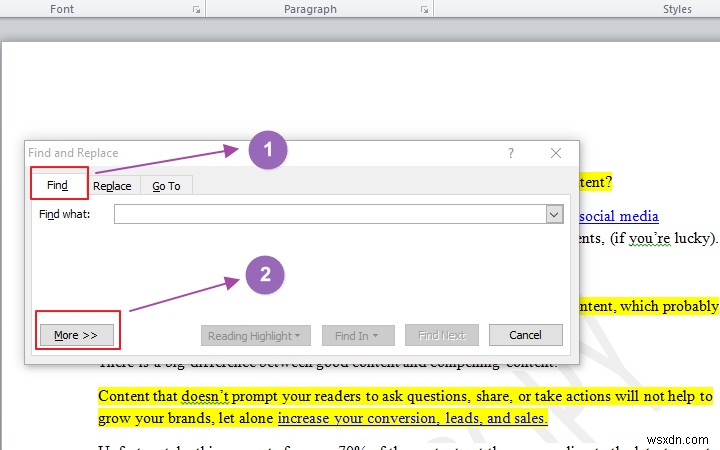Click inside the Find what field
Screen dimensions: 720x450
(x=330, y=214)
